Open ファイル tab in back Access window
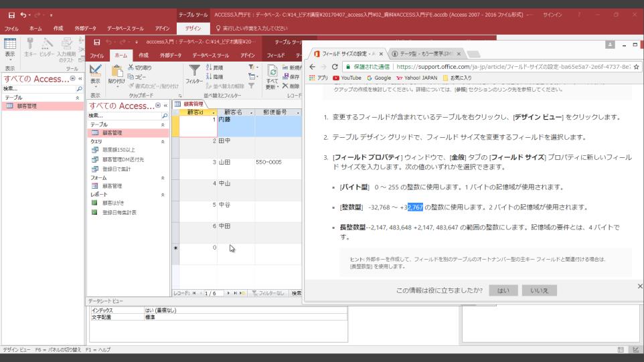The image size is (644, 362). coord(11,29)
